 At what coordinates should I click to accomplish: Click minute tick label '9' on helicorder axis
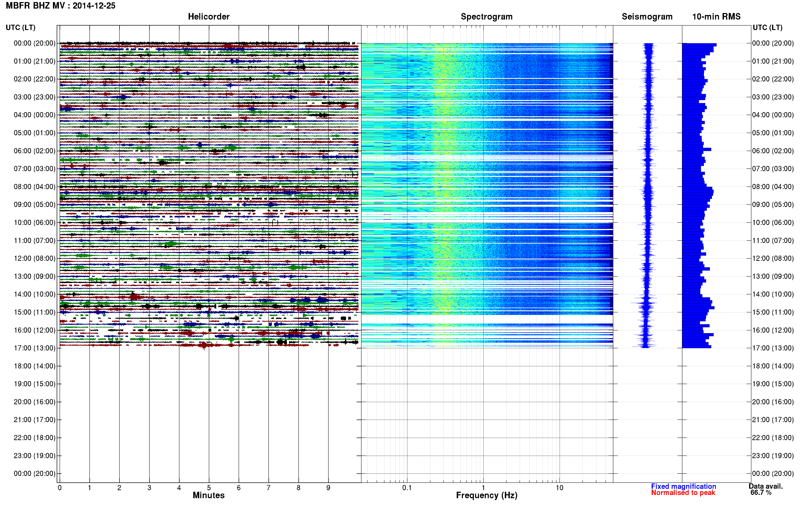pyautogui.click(x=328, y=488)
